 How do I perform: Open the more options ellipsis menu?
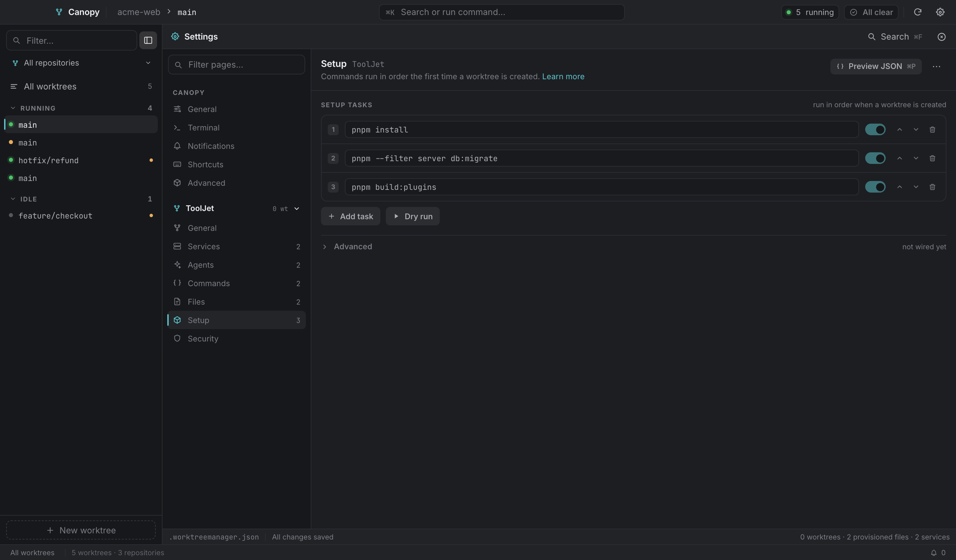tap(936, 66)
